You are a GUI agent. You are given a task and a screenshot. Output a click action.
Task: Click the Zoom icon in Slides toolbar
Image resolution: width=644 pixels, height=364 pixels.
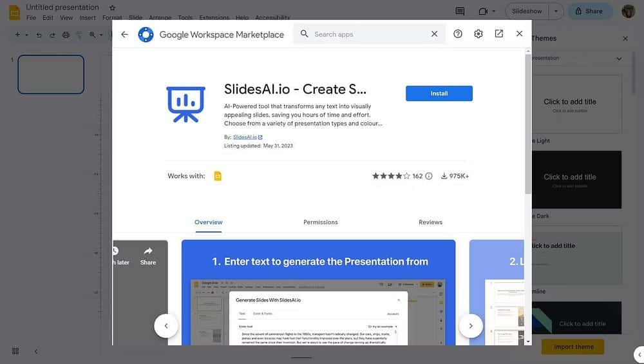coord(92,35)
